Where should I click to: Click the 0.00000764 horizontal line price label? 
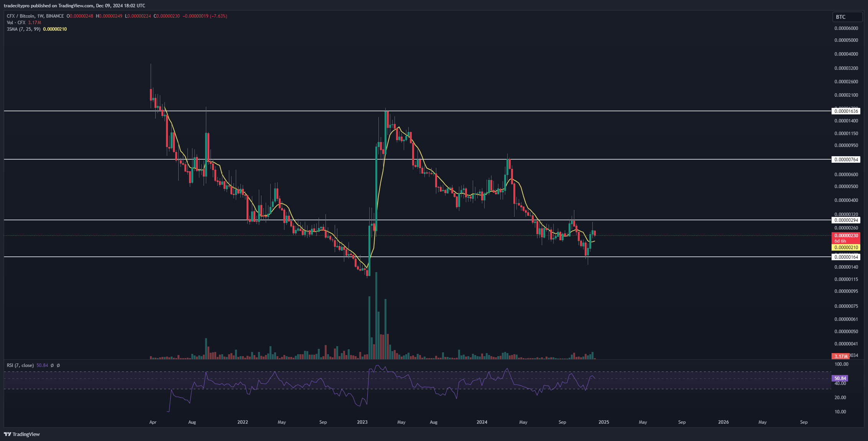point(846,160)
